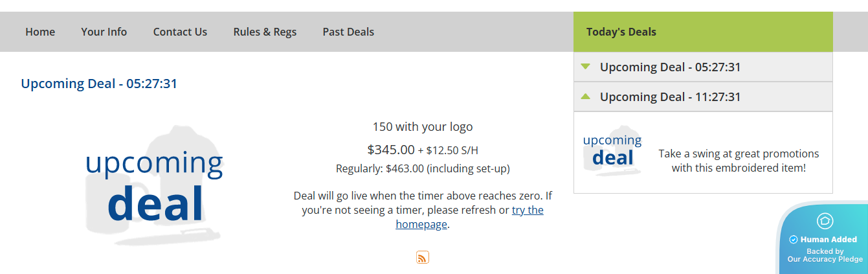Open the small upcoming deal thumbnail in the sidebar
The image size is (868, 274).
pyautogui.click(x=612, y=151)
